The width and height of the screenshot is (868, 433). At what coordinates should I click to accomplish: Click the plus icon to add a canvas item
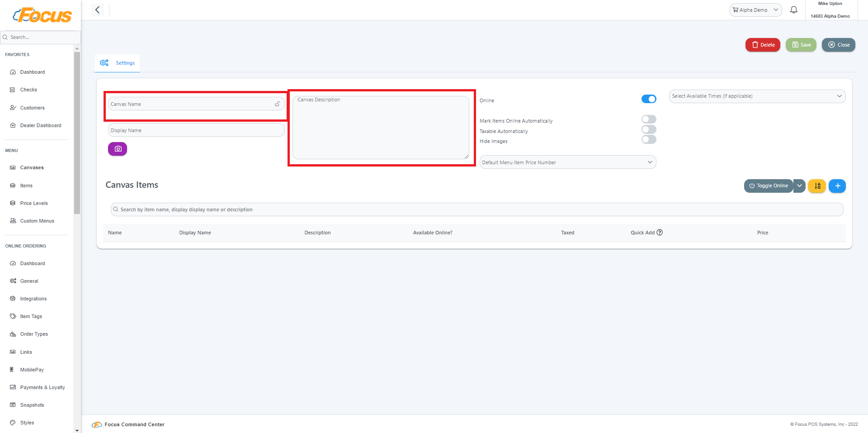(x=837, y=186)
